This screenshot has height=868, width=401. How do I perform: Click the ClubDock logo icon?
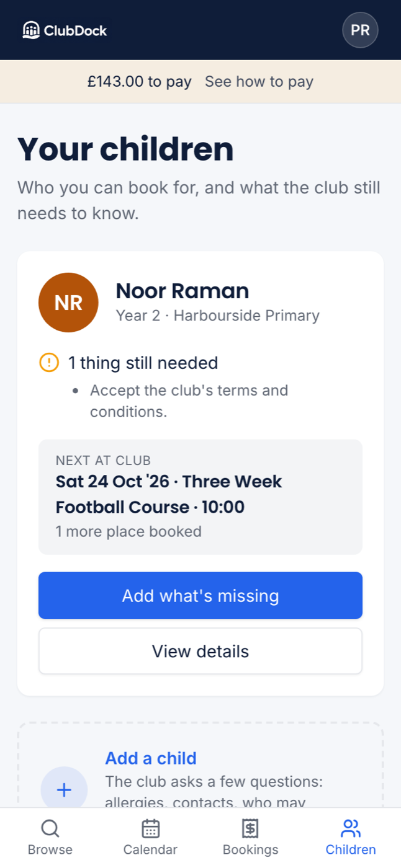[x=31, y=30]
